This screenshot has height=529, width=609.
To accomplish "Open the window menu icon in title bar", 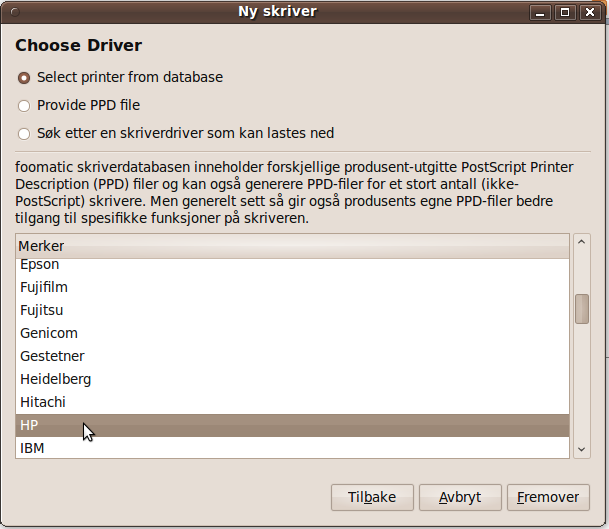I will 12,12.
